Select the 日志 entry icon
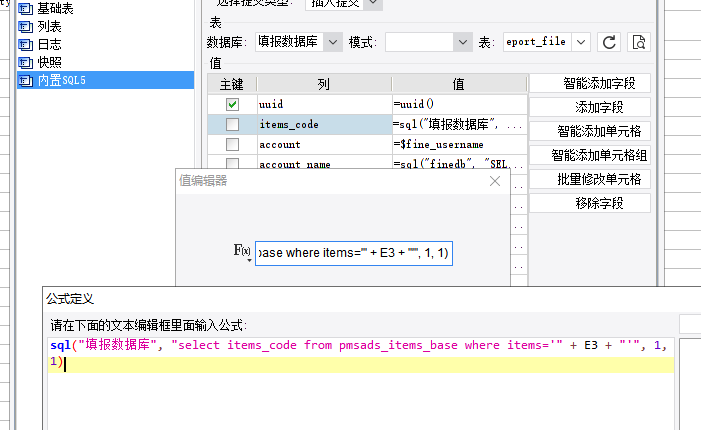Image resolution: width=701 pixels, height=430 pixels. coord(25,44)
